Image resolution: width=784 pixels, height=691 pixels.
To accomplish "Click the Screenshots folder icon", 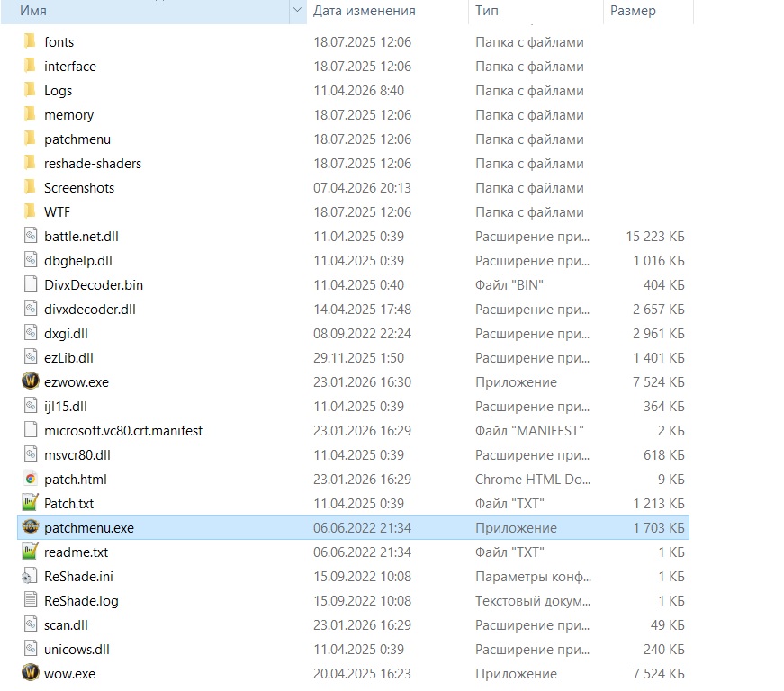I will click(30, 187).
